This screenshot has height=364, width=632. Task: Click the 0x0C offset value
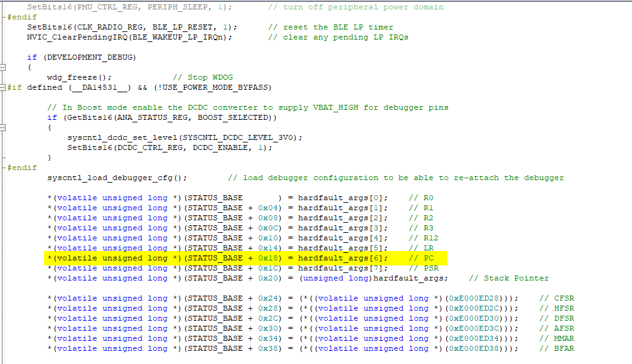coord(268,228)
